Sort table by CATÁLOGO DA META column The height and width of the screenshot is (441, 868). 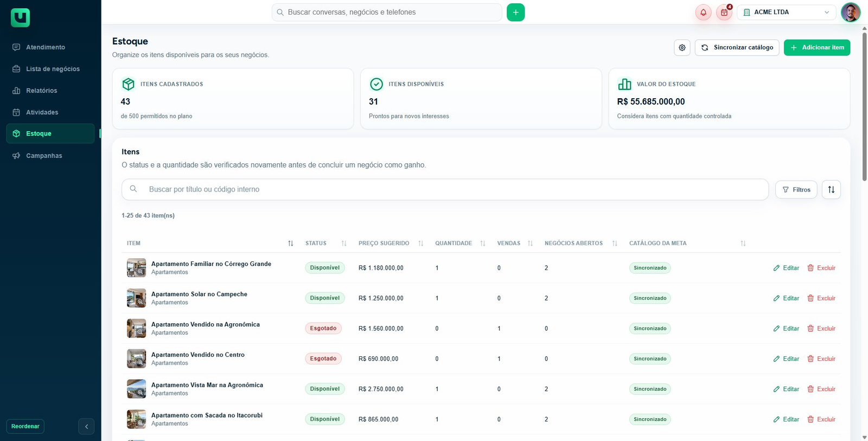[x=743, y=244]
